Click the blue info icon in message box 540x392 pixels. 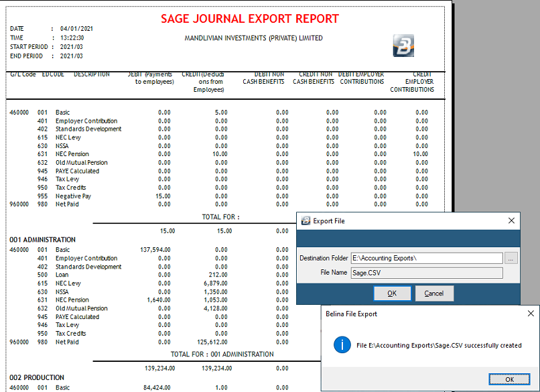coord(342,345)
